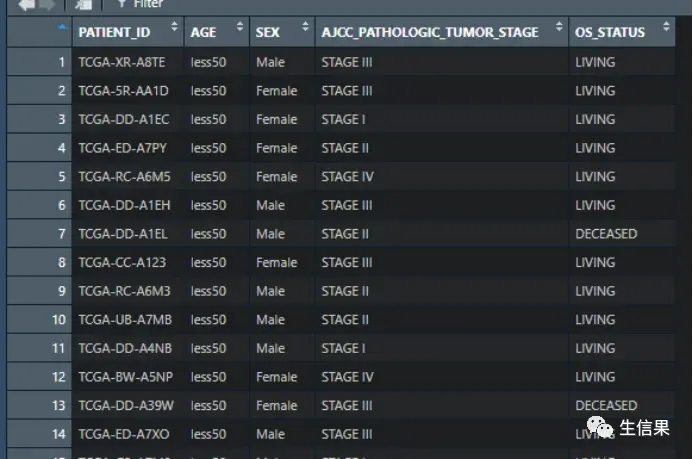Sort by the OS_STATUS column arrows
Viewport: 693px width, 459px height.
tap(666, 31)
